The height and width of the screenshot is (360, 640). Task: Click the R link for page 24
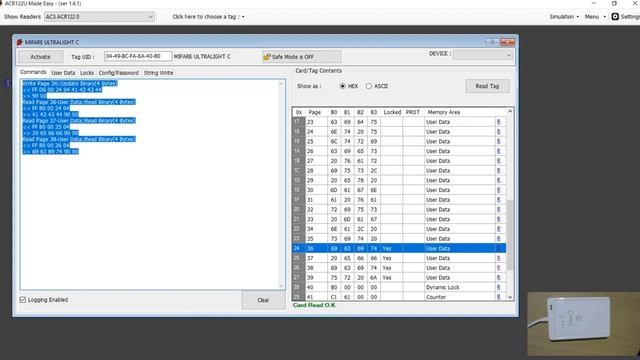pos(498,131)
